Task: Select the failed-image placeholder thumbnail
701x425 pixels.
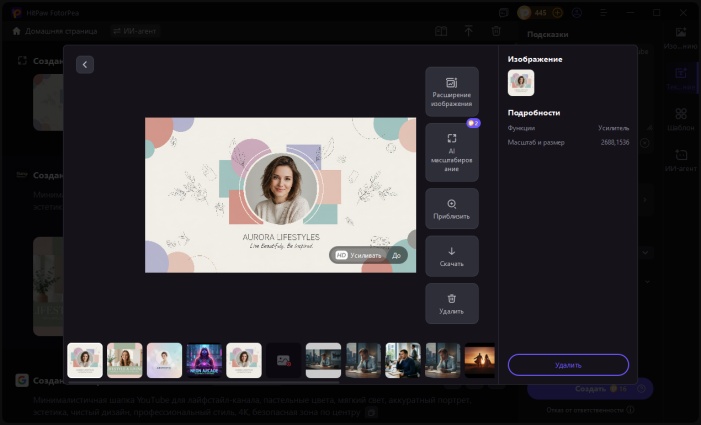Action: tap(283, 360)
